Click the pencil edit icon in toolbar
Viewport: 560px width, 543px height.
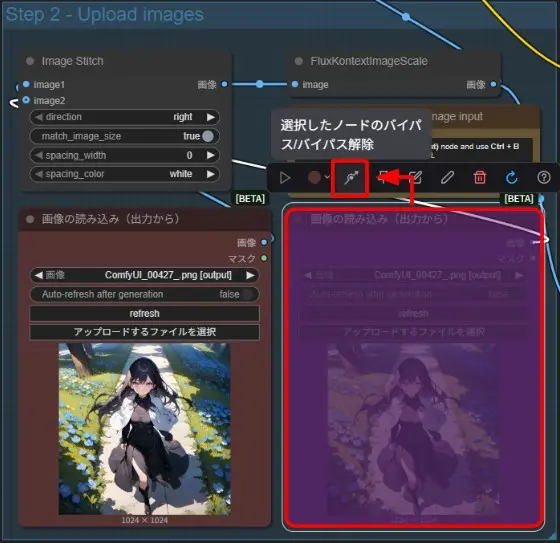click(x=447, y=177)
